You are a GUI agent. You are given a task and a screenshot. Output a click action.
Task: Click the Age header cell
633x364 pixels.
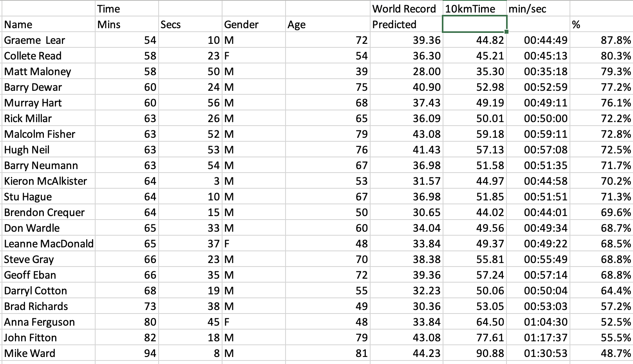pyautogui.click(x=327, y=24)
